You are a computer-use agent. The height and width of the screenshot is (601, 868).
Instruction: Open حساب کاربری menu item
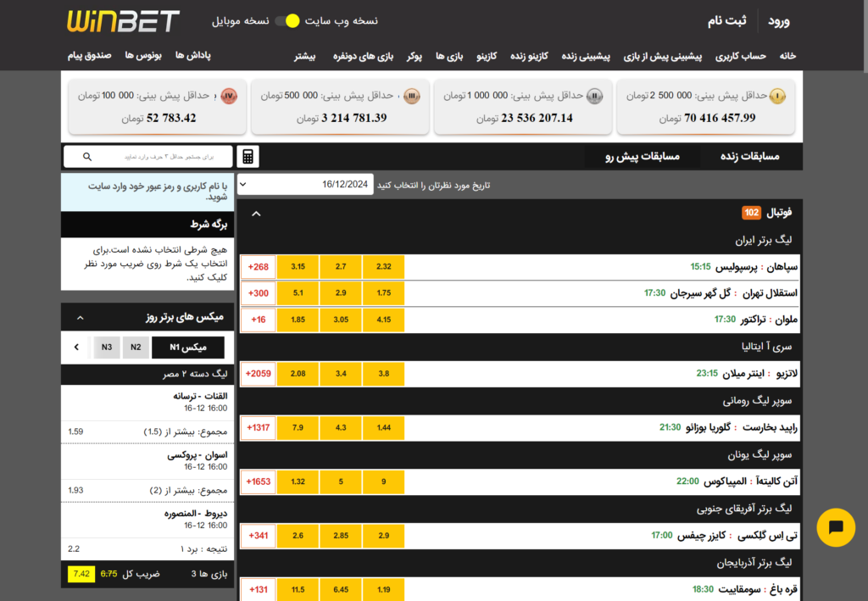tap(740, 56)
